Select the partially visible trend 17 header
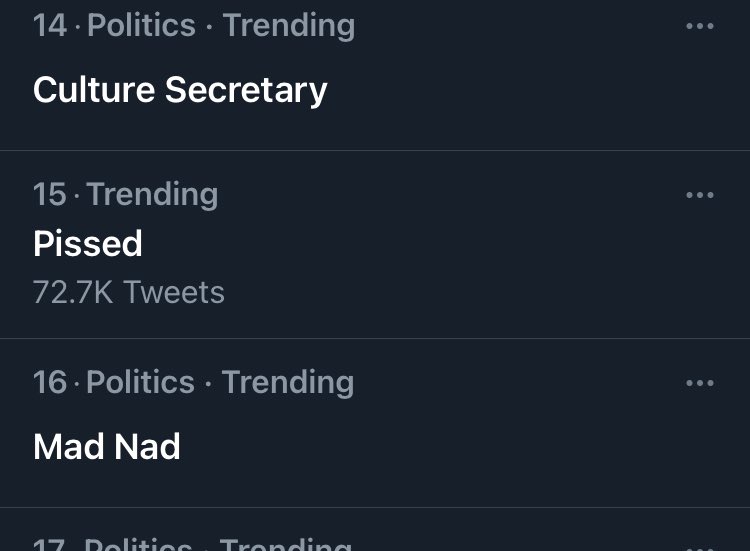This screenshot has width=750, height=551. (x=192, y=544)
